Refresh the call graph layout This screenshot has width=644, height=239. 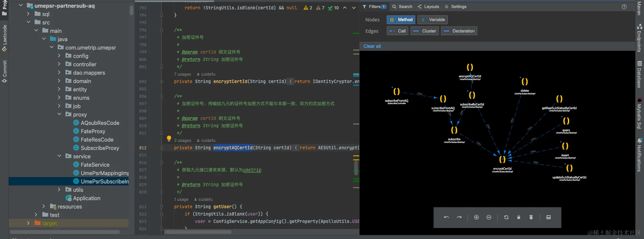[506, 217]
